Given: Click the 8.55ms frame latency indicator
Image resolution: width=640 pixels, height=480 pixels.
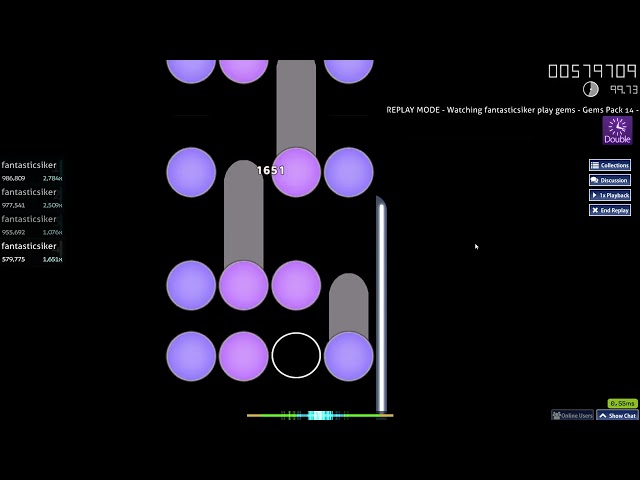Looking at the screenshot, I should coord(622,404).
